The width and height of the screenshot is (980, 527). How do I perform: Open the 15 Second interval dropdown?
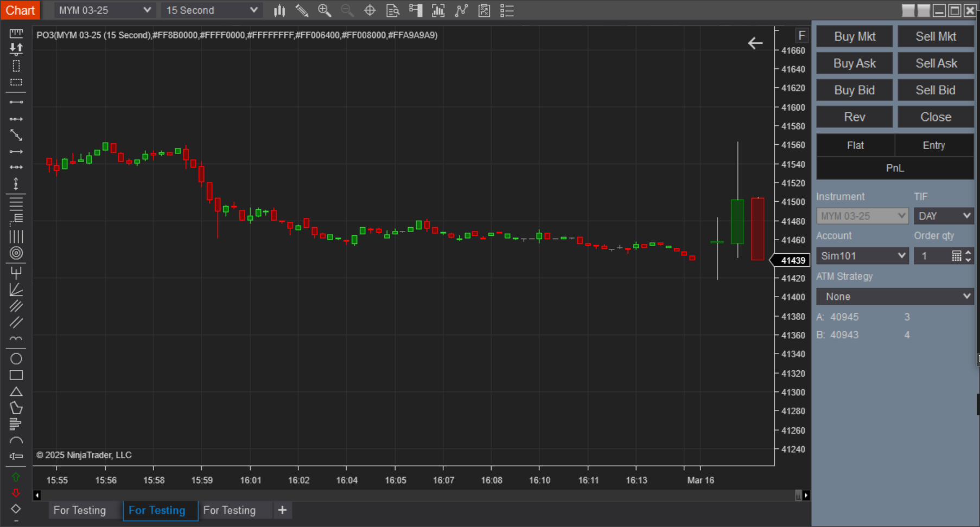click(212, 10)
